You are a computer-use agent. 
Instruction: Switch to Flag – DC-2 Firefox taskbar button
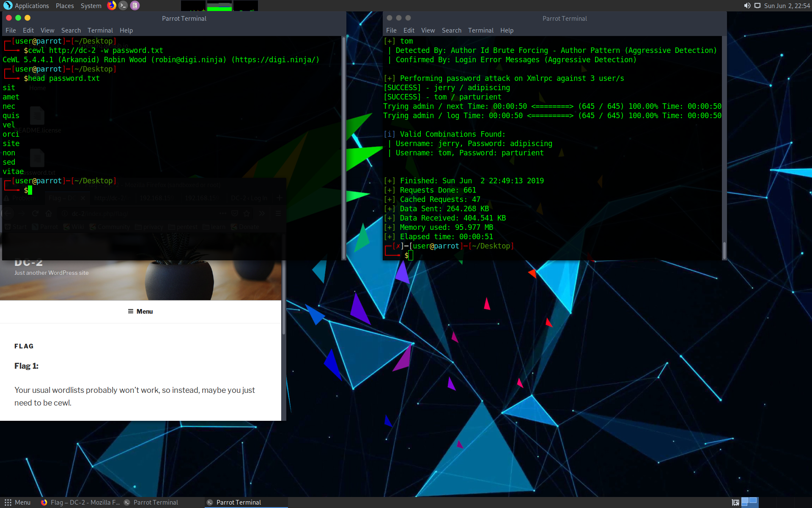click(80, 502)
